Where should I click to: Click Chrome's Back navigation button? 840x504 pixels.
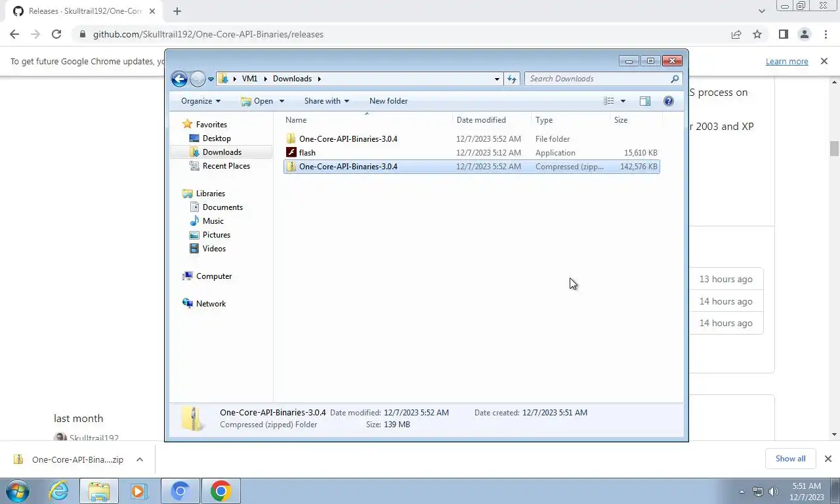[14, 34]
